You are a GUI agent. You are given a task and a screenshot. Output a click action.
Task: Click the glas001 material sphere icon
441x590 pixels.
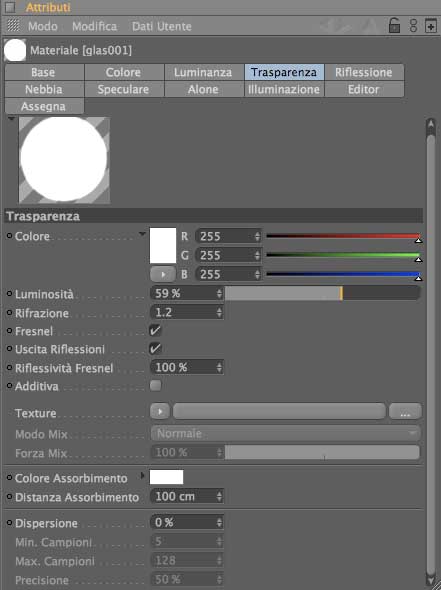(x=15, y=50)
